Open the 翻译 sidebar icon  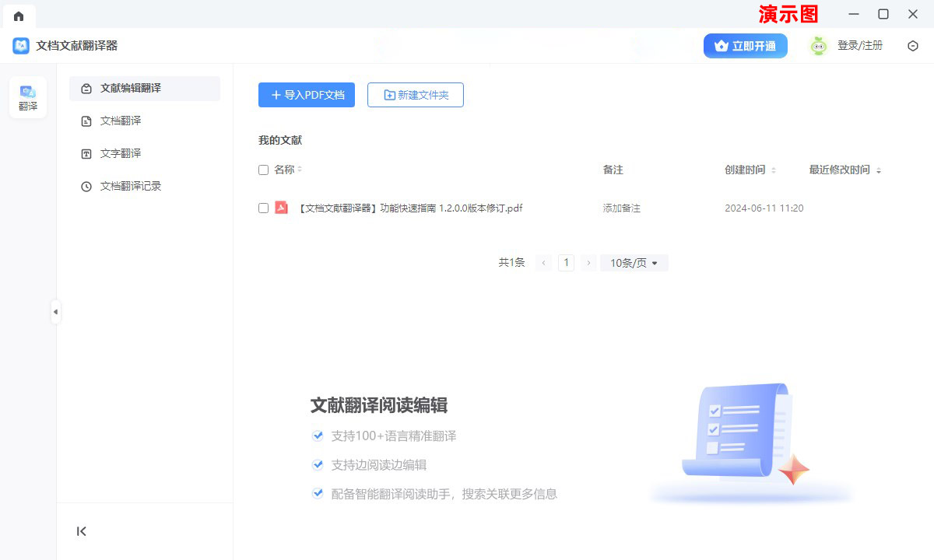pos(28,98)
